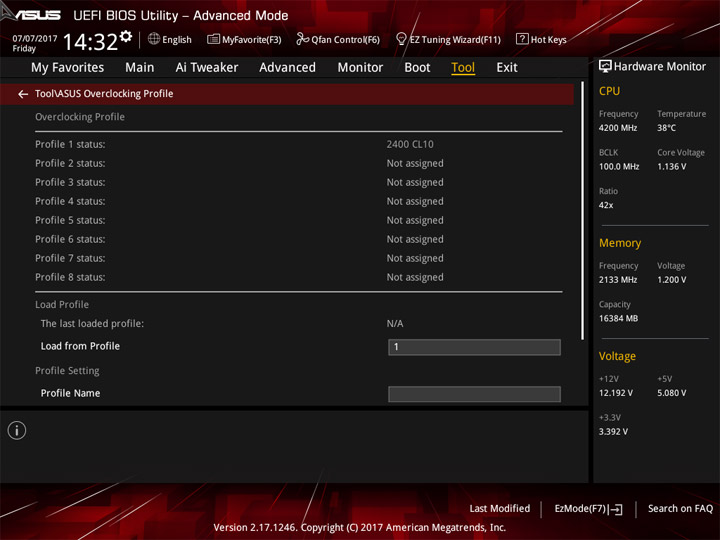The image size is (720, 540).
Task: Click the Memory section heading
Action: pyautogui.click(x=620, y=243)
